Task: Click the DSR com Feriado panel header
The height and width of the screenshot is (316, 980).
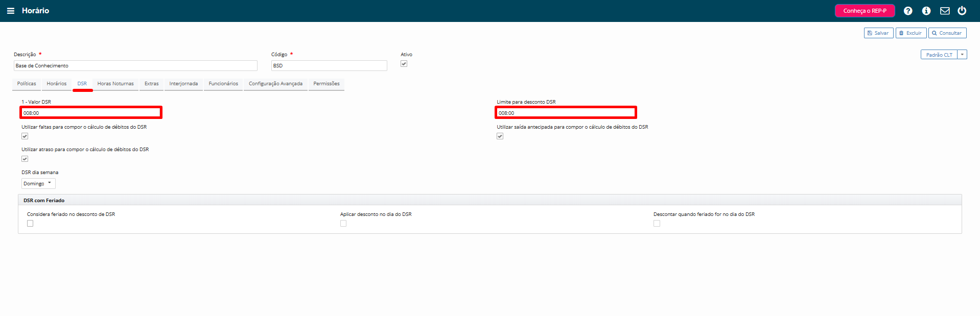Action: [490, 200]
